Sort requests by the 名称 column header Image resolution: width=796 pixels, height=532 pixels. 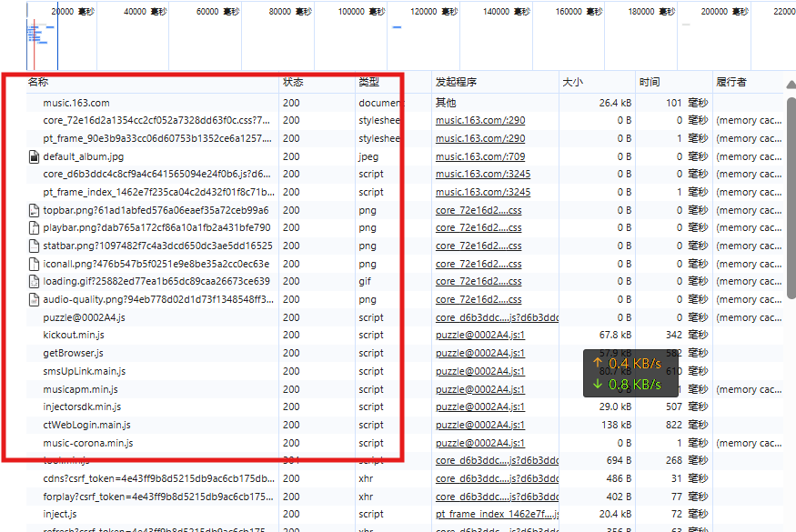click(38, 82)
